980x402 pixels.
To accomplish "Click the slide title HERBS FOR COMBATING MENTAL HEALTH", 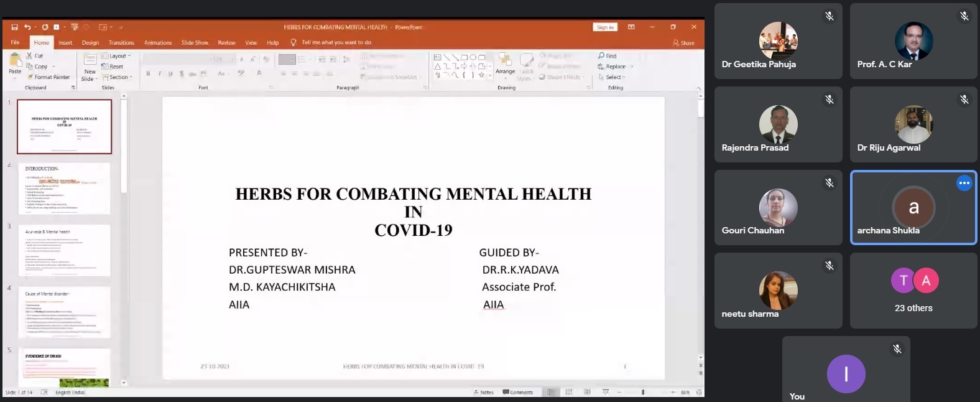I will [x=414, y=194].
